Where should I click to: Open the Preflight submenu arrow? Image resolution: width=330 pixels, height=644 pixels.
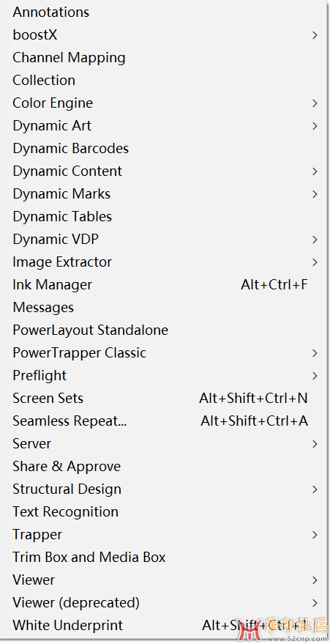pyautogui.click(x=315, y=376)
